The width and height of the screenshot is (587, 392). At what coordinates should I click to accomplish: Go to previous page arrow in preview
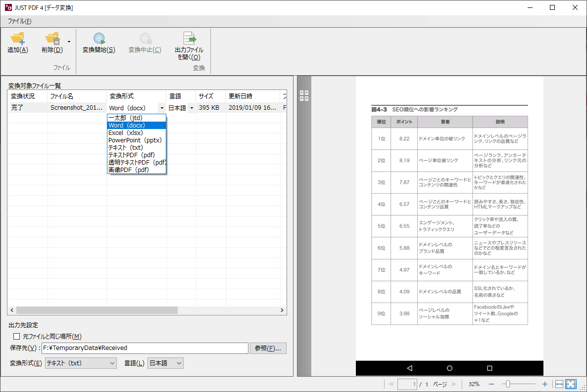[x=391, y=384]
